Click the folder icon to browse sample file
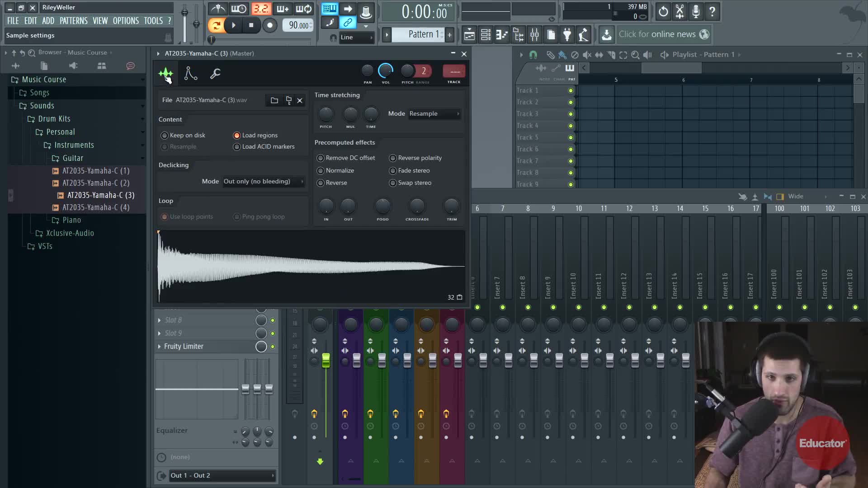The height and width of the screenshot is (488, 868). click(x=274, y=100)
